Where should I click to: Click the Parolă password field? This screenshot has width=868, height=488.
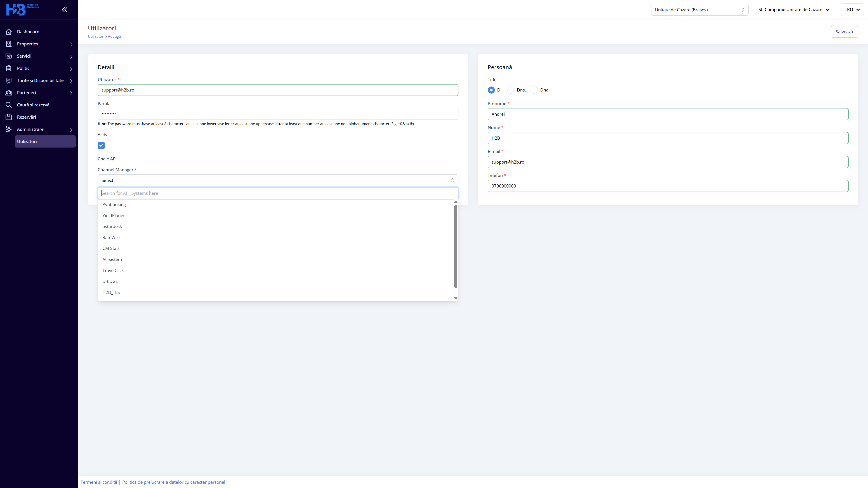tap(278, 114)
